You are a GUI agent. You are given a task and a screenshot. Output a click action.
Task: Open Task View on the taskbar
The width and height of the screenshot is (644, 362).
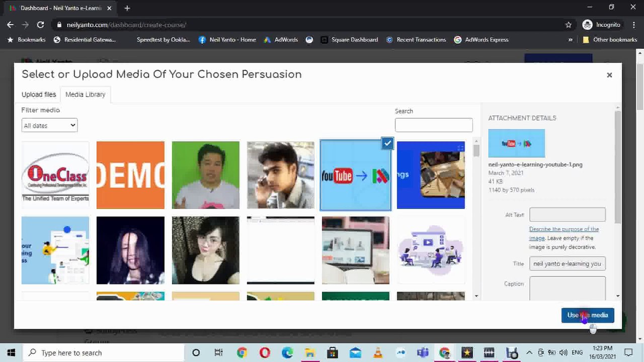tap(218, 352)
